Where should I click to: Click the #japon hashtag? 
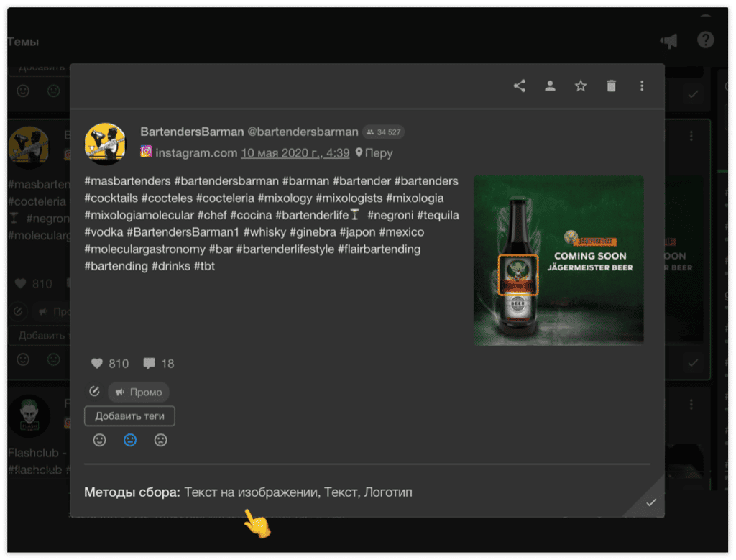pos(358,232)
